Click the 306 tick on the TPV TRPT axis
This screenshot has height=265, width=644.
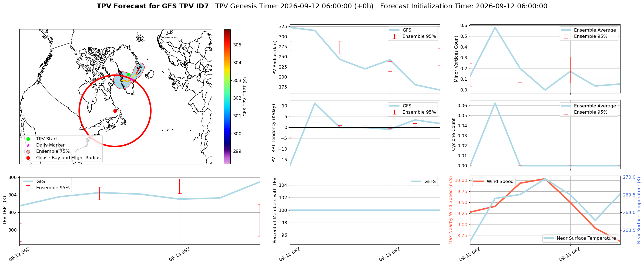(12, 178)
